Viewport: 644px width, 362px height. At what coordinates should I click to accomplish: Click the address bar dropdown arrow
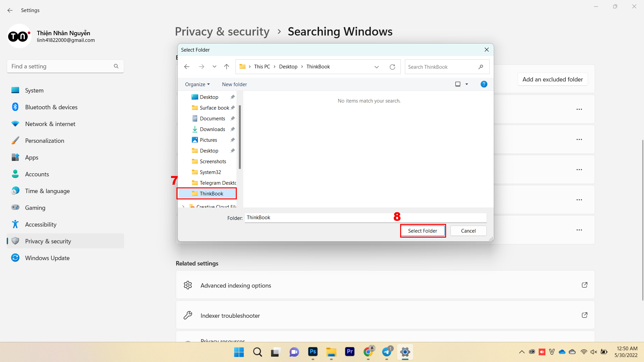pyautogui.click(x=376, y=66)
